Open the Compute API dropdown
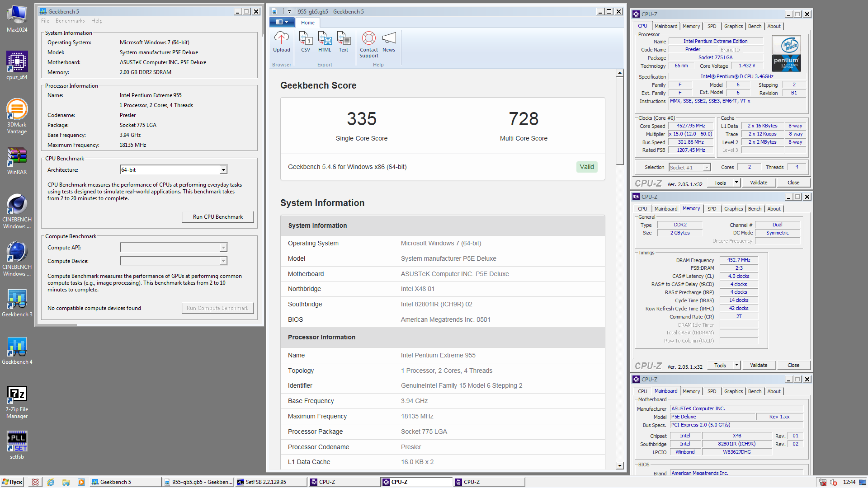868x488 pixels. pyautogui.click(x=223, y=248)
